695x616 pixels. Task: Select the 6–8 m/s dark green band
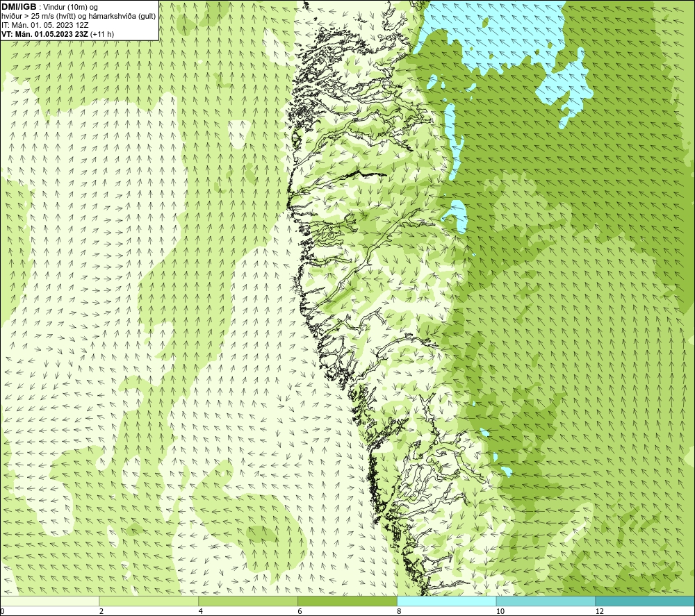[347, 601]
